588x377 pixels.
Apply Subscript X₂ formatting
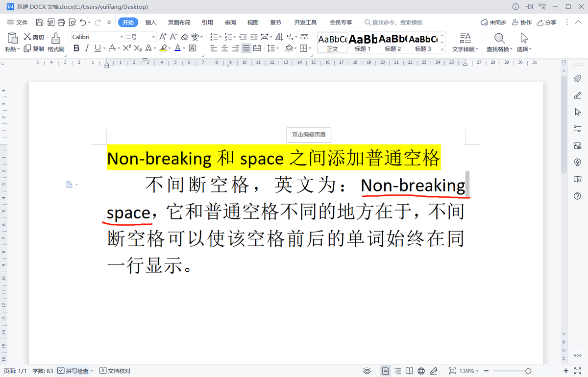click(138, 48)
